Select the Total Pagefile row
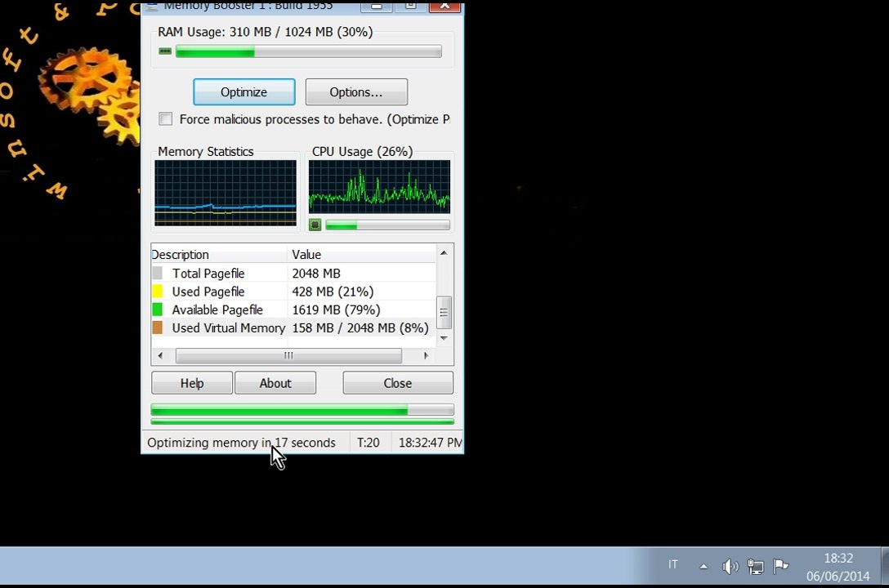The height and width of the screenshot is (588, 889). (293, 273)
